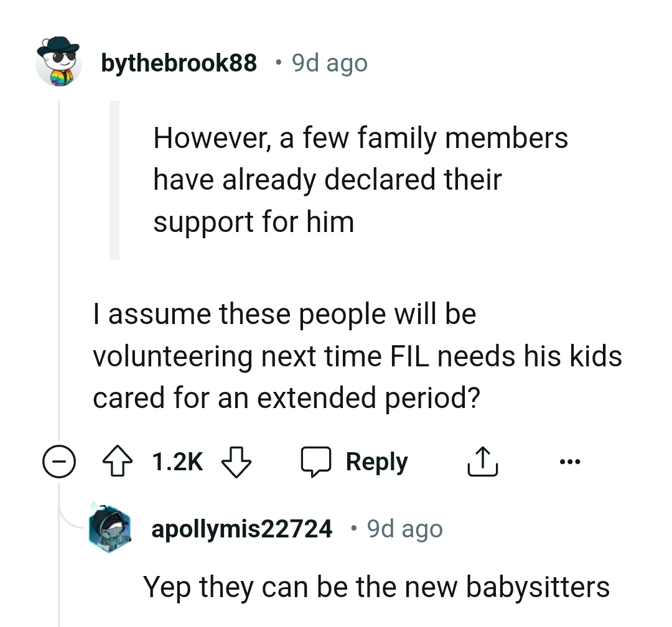
Task: Collapse bythebrook88's comment thread
Action: 58,461
